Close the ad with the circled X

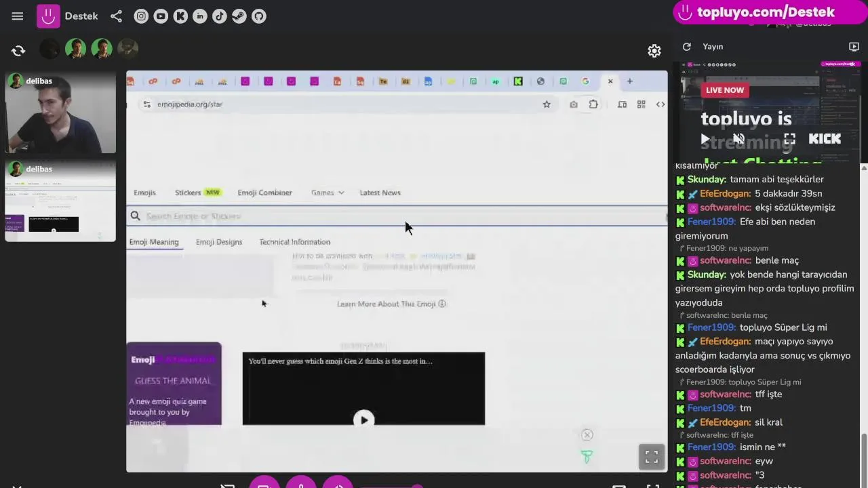[x=587, y=435]
